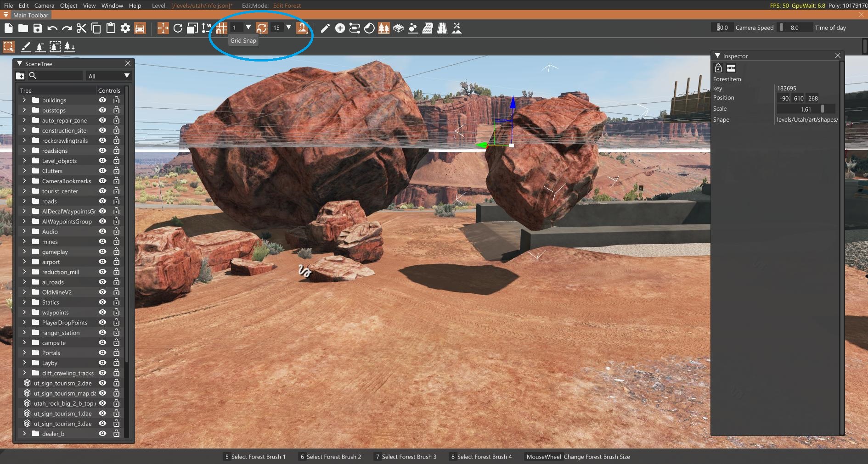This screenshot has height=464, width=868.
Task: Open the View menu
Action: pos(89,6)
